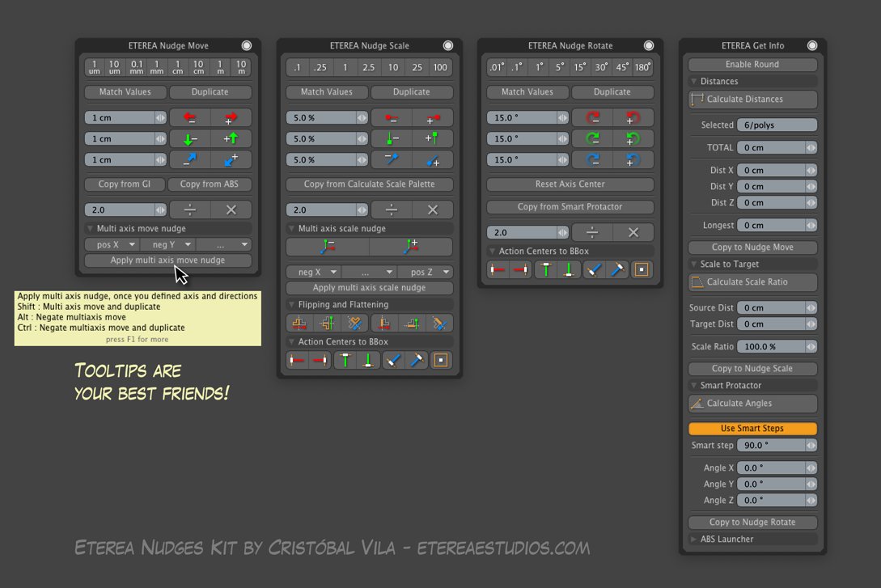The width and height of the screenshot is (881, 588).
Task: Open neg Y dropdown in Nudge Move
Action: coord(168,245)
